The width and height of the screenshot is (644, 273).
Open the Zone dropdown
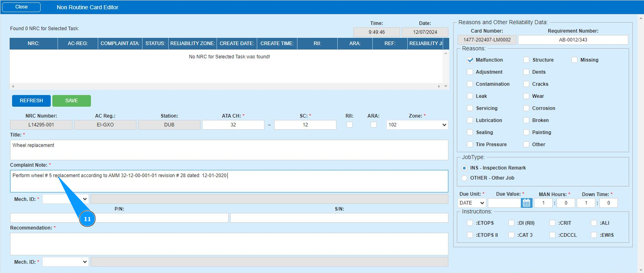pyautogui.click(x=417, y=125)
